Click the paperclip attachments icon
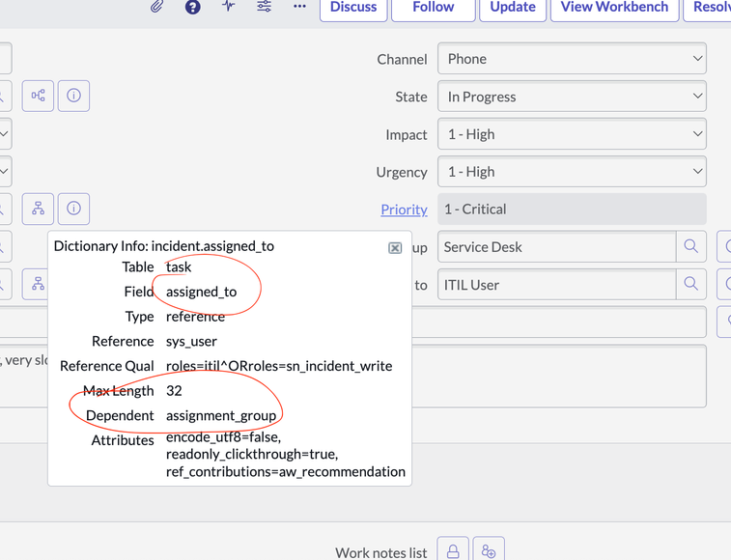 (x=156, y=7)
